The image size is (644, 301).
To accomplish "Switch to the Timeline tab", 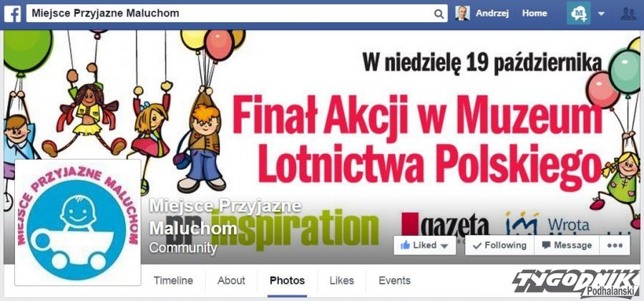I will (173, 281).
